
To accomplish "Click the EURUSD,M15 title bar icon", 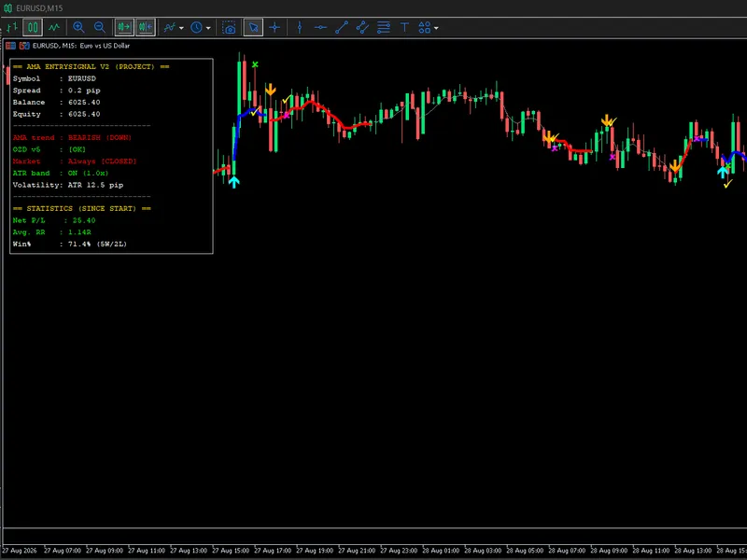I will (x=7, y=7).
